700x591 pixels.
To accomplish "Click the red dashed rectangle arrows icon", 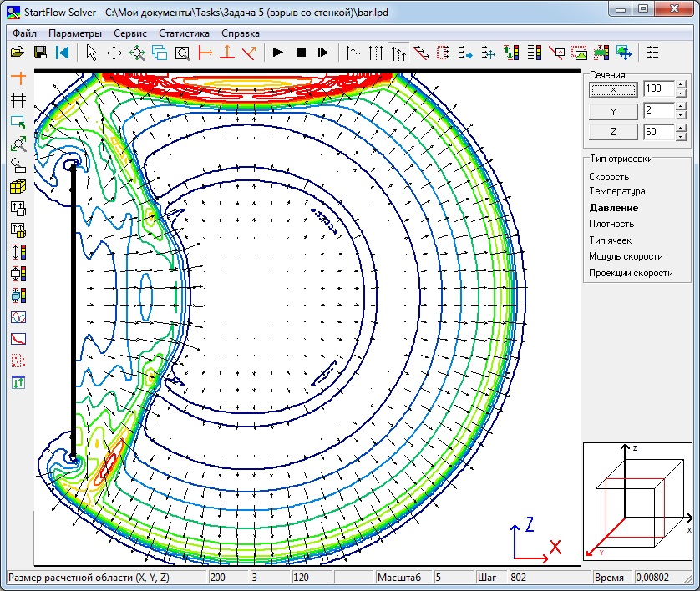I will (x=443, y=53).
